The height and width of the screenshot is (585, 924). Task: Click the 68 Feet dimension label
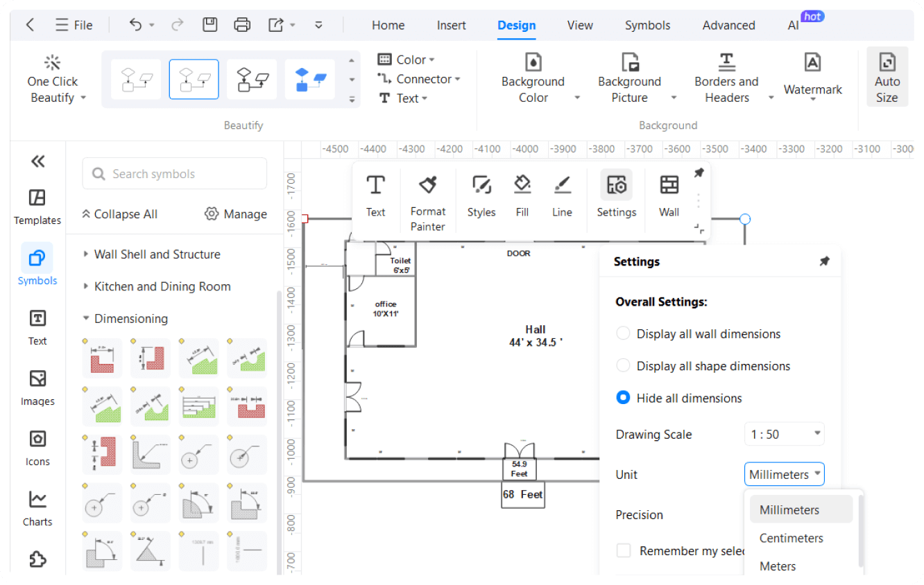click(x=523, y=494)
